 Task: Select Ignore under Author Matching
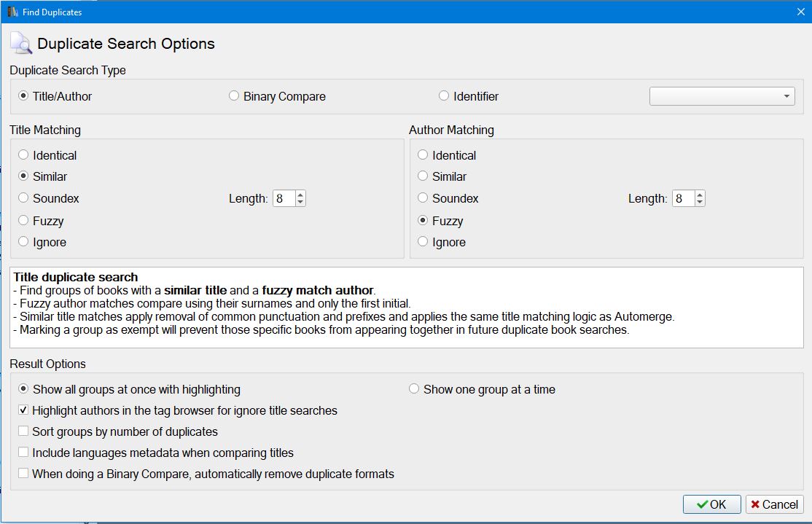click(423, 242)
